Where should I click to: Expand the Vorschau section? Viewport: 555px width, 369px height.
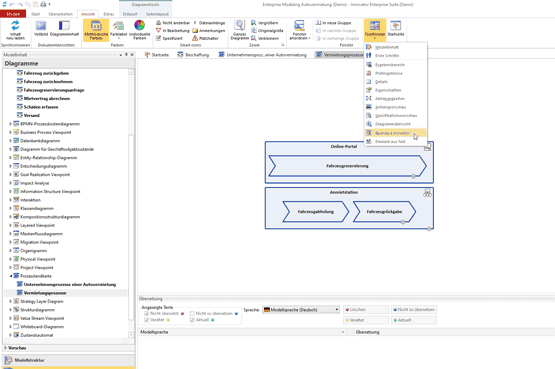click(x=5, y=348)
